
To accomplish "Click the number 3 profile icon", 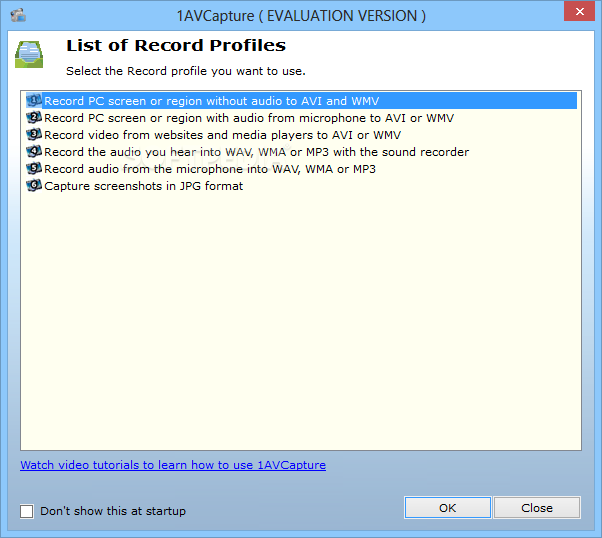I will point(34,134).
